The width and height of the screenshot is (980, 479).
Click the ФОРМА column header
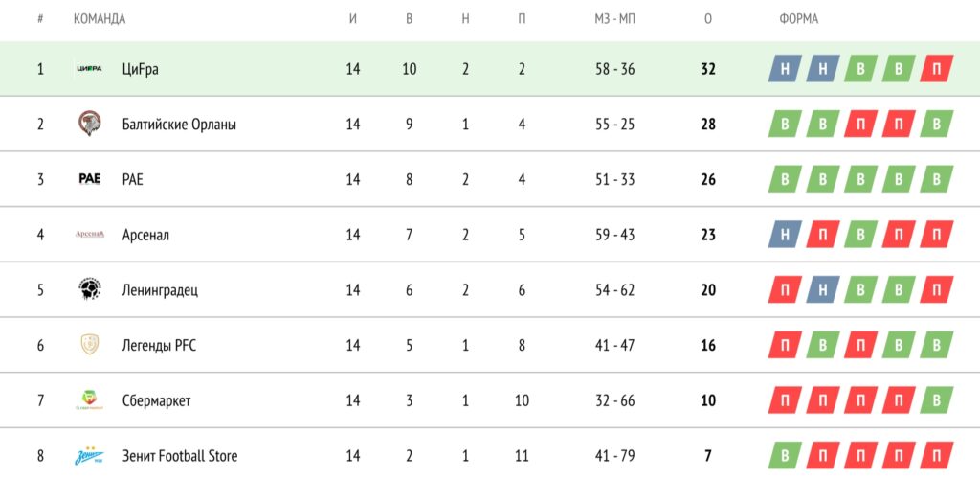pos(799,19)
